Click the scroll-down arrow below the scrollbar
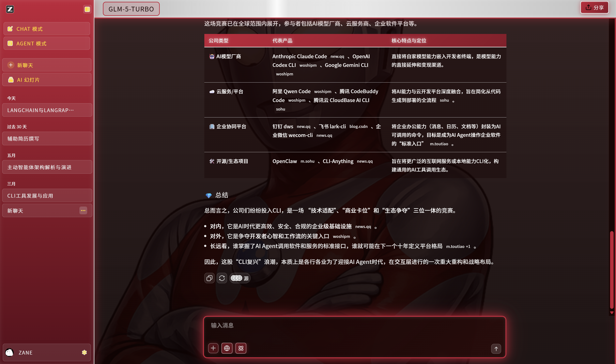This screenshot has width=616, height=364. coord(612,313)
